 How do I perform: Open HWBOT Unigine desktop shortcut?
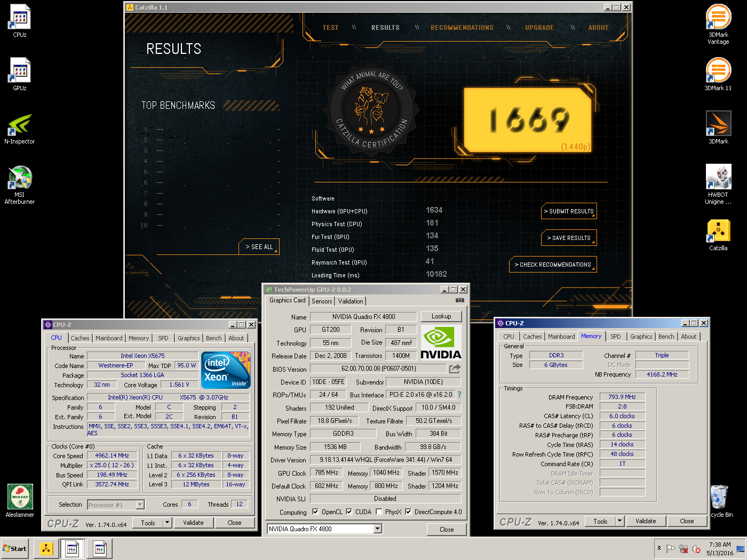click(x=718, y=185)
